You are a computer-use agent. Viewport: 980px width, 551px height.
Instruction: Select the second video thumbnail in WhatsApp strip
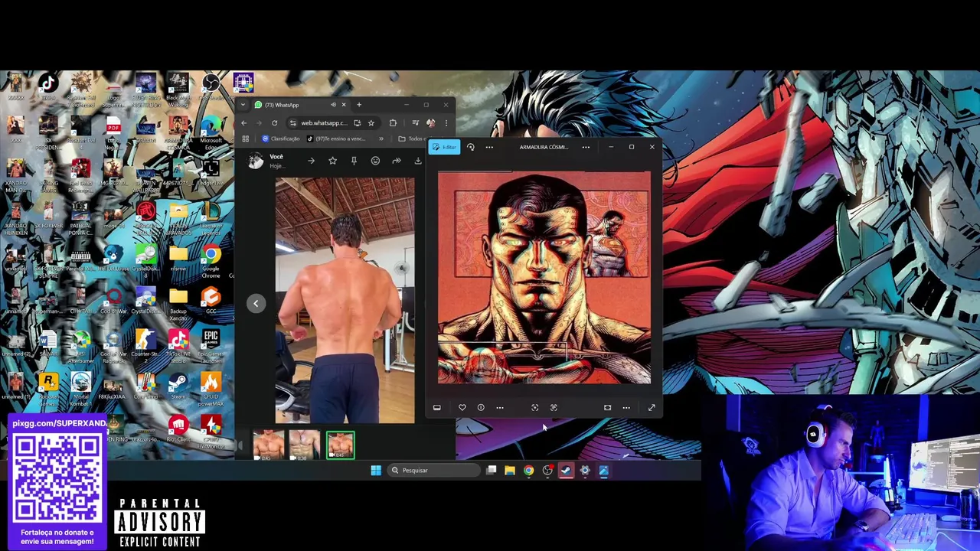coord(304,445)
